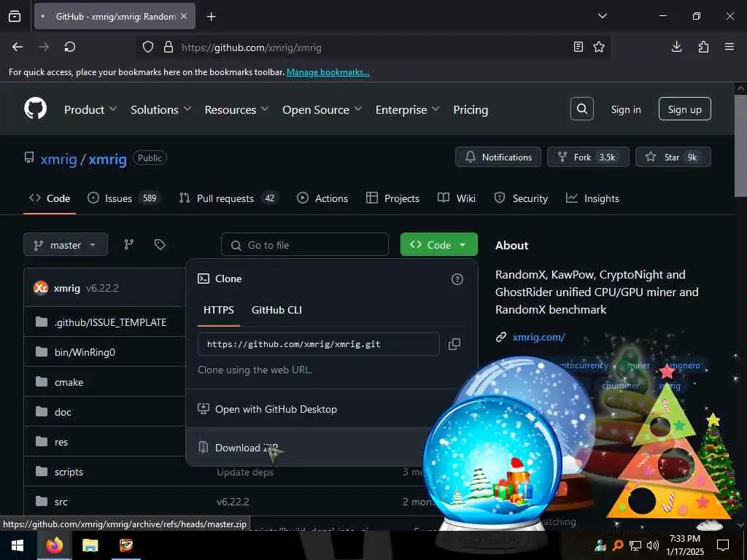Image resolution: width=747 pixels, height=560 pixels.
Task: Open the Insights tab
Action: 592,198
